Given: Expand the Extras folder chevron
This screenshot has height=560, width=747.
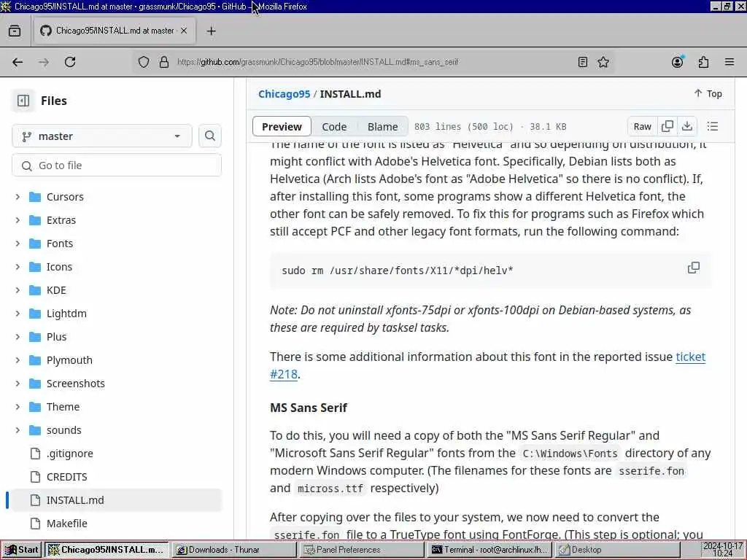Looking at the screenshot, I should pyautogui.click(x=18, y=220).
